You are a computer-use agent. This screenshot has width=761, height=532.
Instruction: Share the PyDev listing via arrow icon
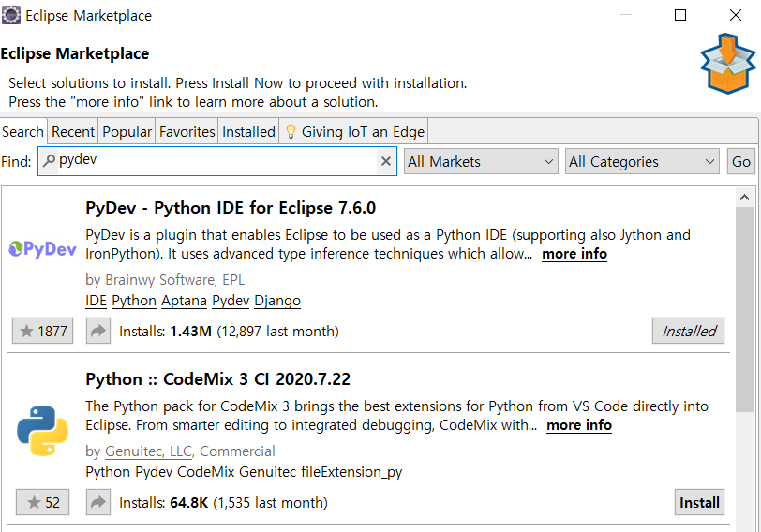[98, 332]
